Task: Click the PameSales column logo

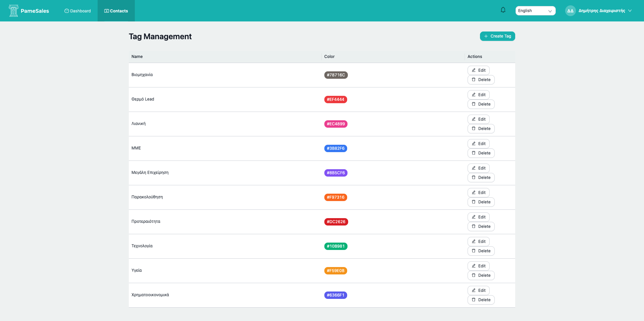Action: (x=13, y=11)
